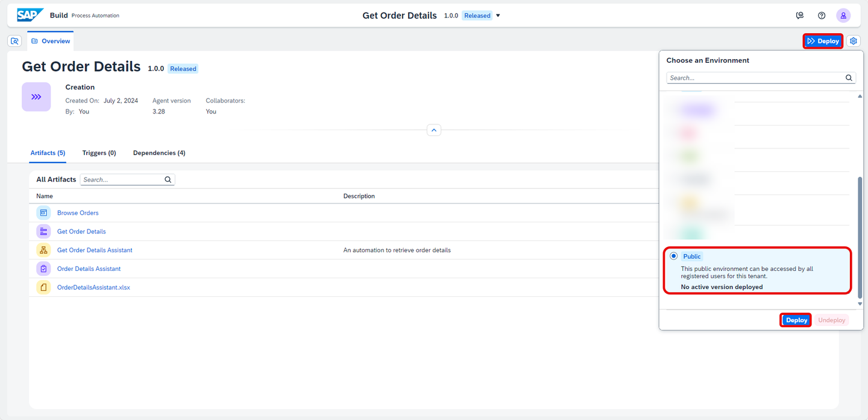Focus the All Artifacts search field
Viewport: 868px width, 420px height.
tap(127, 180)
